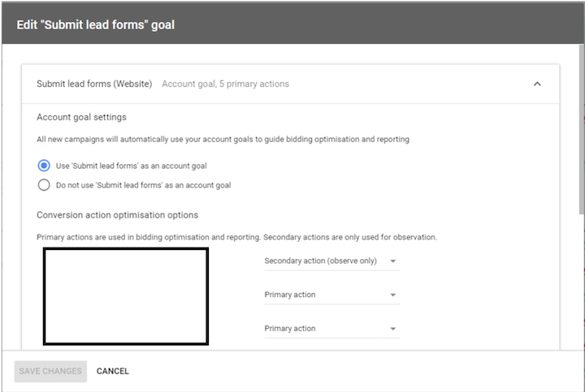
Task: Click 'Account goal, 5 primary actions' summary text
Action: tap(225, 84)
